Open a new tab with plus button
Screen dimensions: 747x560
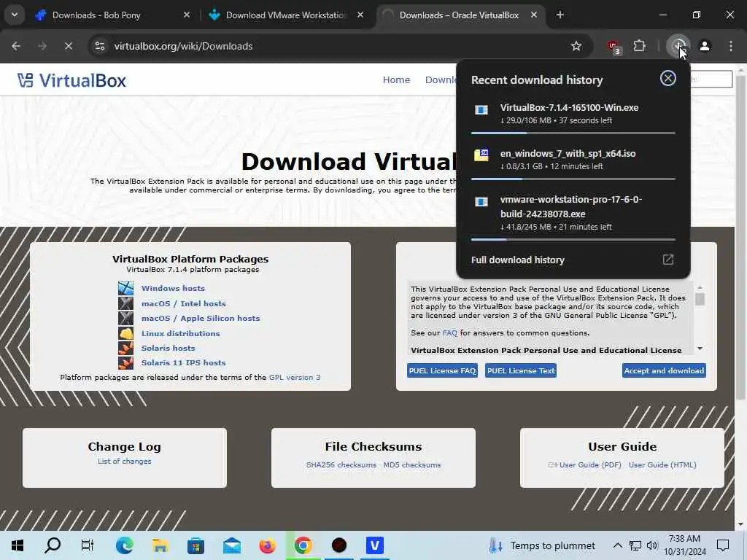560,15
